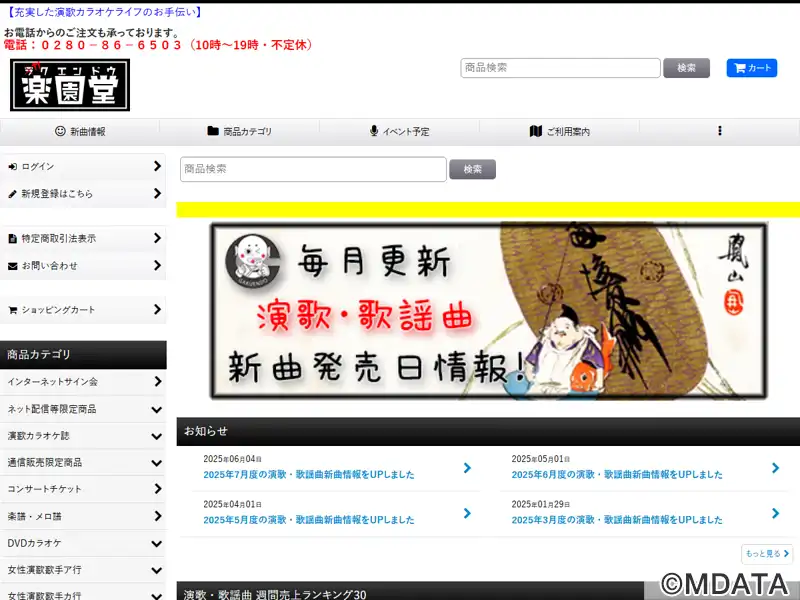Viewport: 800px width, 600px height.
Task: Focus the header 商品検索 input field
Action: [560, 68]
